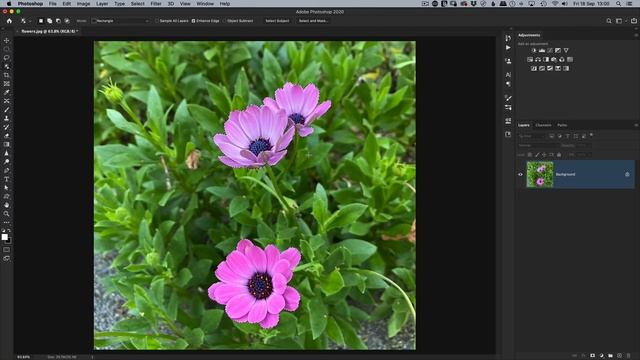Toggle Quick Mask mode icon
This screenshot has width=640, height=360.
(x=7, y=250)
